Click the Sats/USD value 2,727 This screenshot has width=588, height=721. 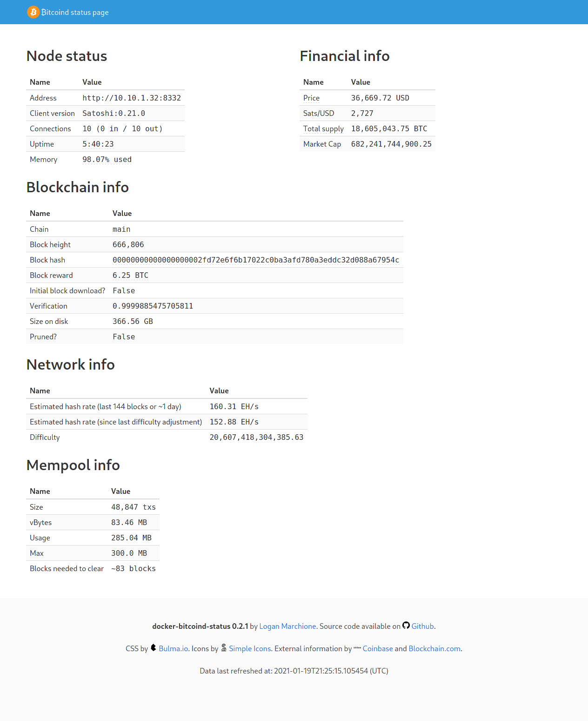pos(362,113)
